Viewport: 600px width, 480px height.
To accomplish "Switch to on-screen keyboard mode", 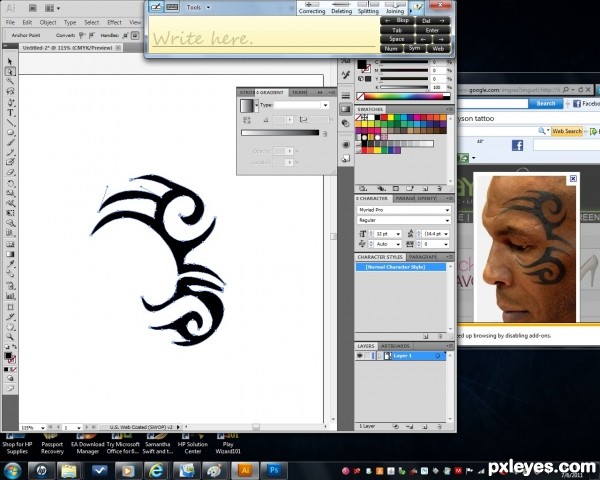I will (172, 7).
